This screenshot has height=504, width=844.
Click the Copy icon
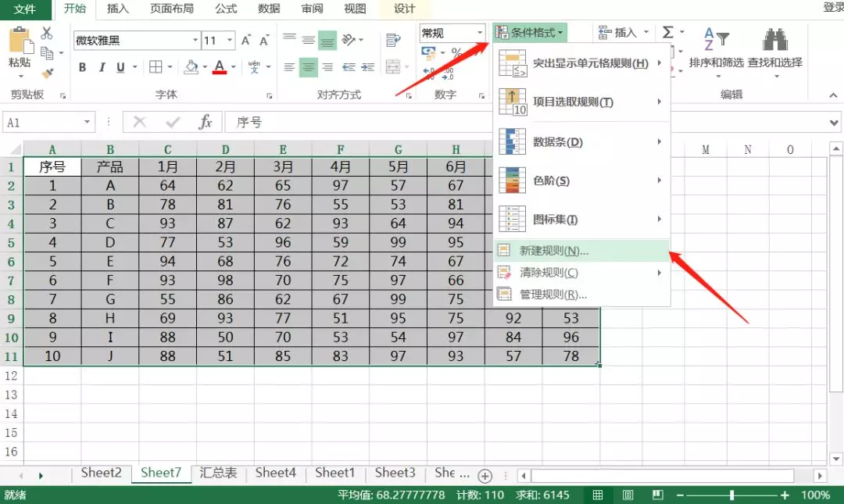click(48, 53)
